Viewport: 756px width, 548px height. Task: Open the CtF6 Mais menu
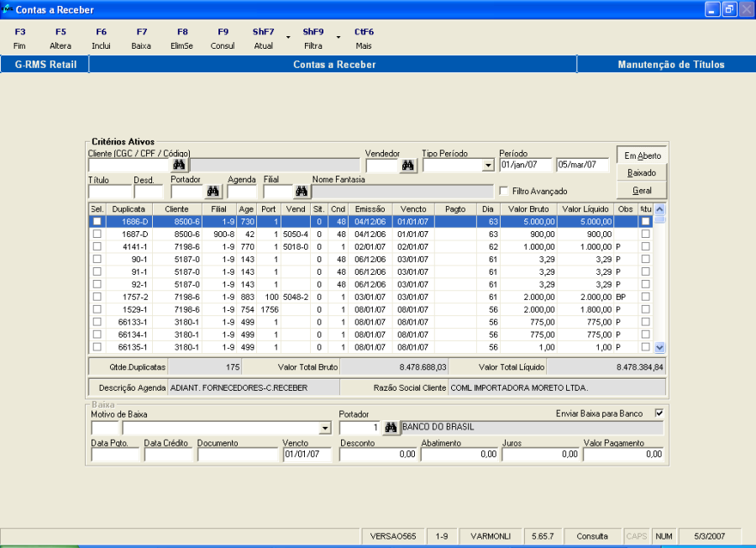[x=364, y=39]
